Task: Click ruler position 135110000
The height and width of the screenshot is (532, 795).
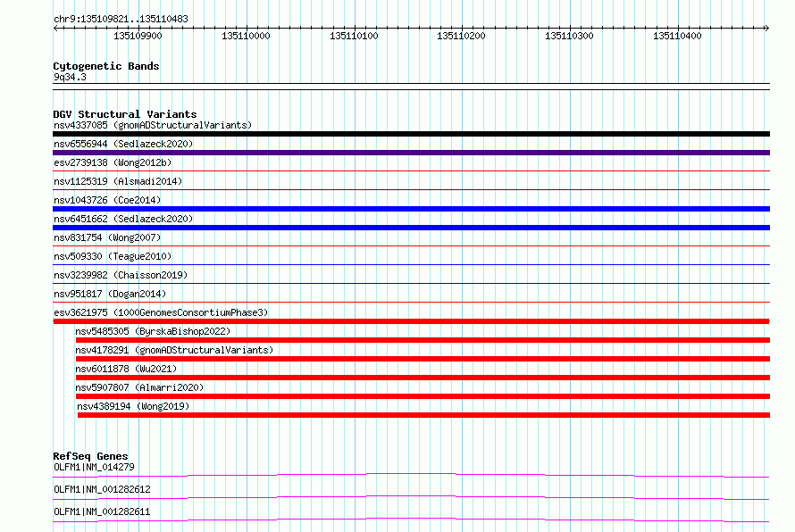Action: 246,36
